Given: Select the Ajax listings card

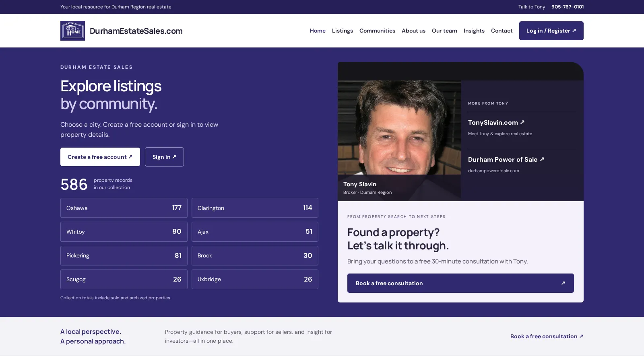Looking at the screenshot, I should [255, 232].
